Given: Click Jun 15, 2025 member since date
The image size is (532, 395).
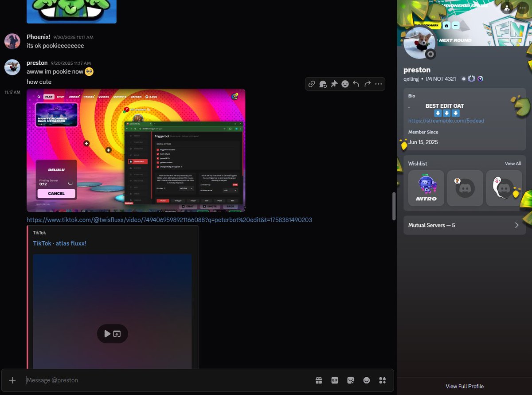Looking at the screenshot, I should [x=423, y=142].
